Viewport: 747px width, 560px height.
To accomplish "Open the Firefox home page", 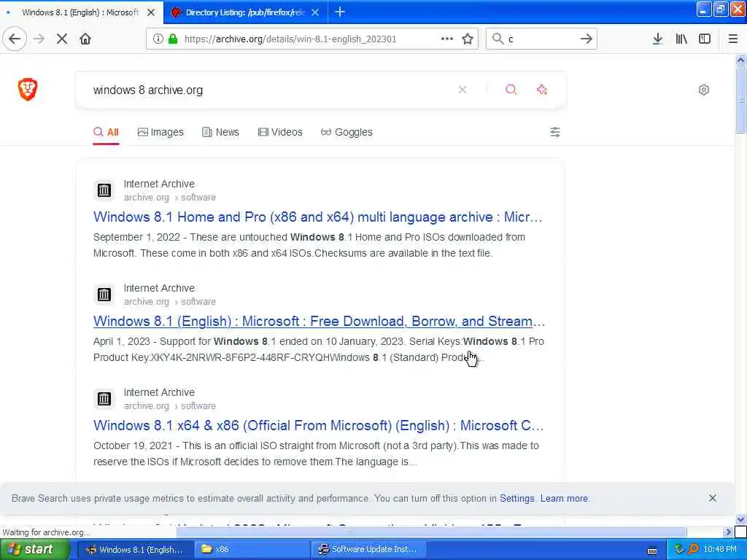I will 85,39.
